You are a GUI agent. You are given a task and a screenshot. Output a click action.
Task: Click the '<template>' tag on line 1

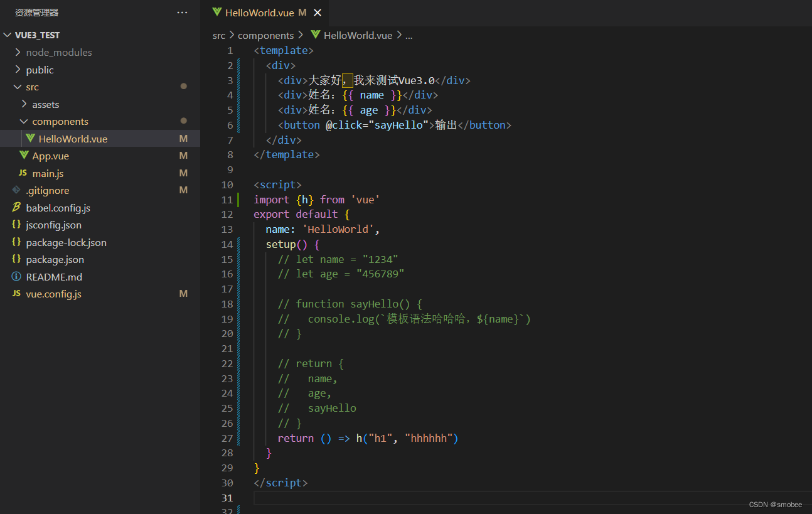(x=284, y=50)
